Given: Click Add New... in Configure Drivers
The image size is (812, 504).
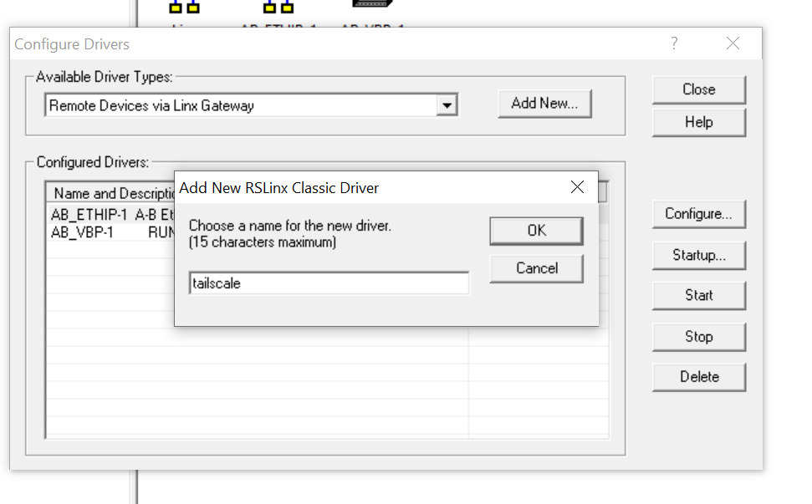Looking at the screenshot, I should coord(544,104).
